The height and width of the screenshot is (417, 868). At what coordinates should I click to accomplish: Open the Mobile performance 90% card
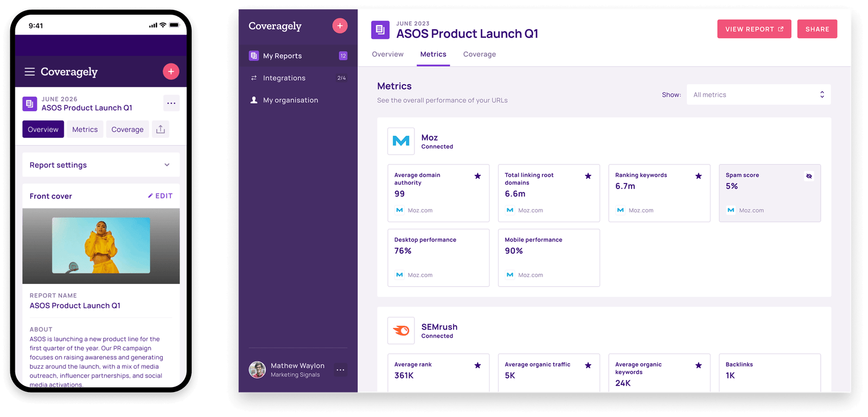pos(549,257)
